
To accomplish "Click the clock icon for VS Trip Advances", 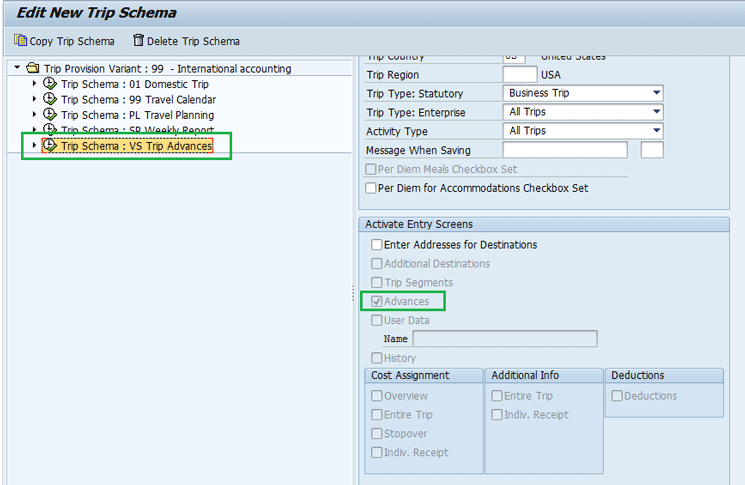I will click(50, 145).
